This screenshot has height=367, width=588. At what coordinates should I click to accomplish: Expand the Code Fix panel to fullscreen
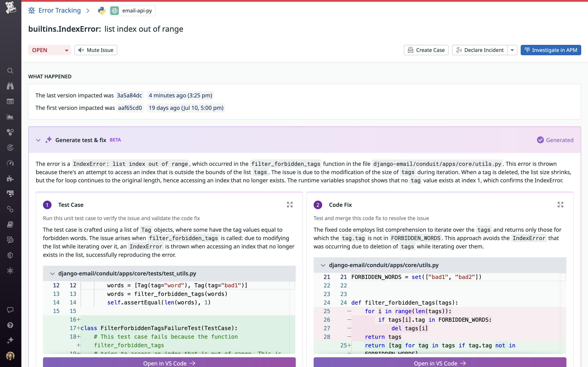pos(561,205)
